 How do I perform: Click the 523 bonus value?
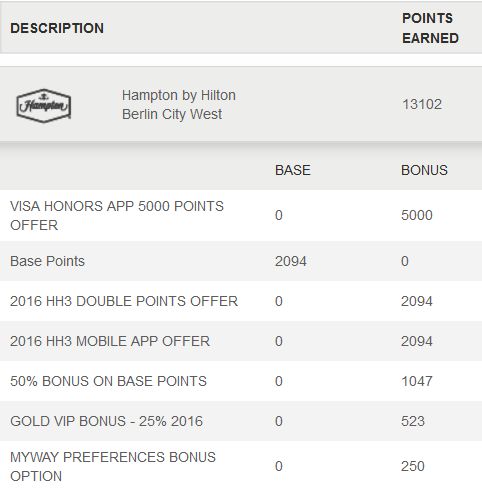[x=413, y=421]
